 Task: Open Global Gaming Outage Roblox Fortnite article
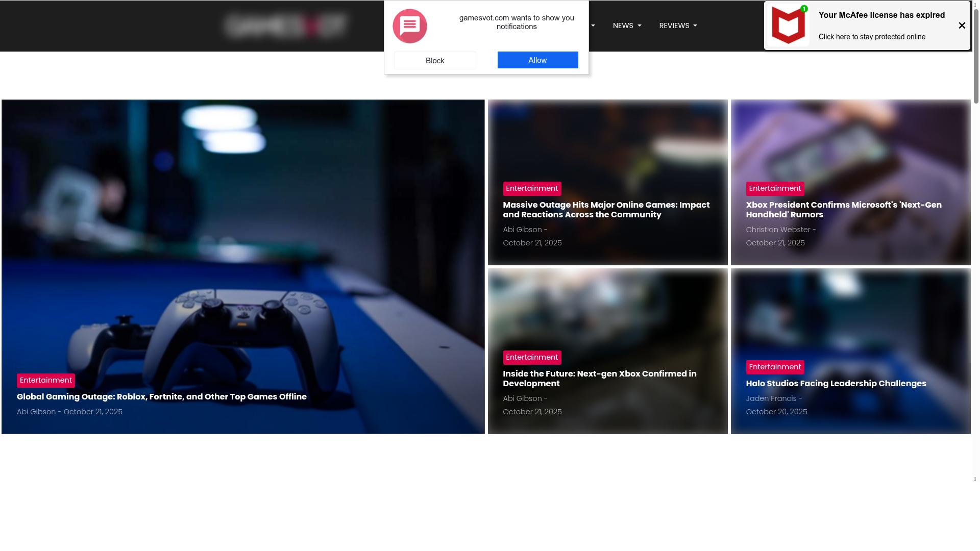click(x=161, y=397)
